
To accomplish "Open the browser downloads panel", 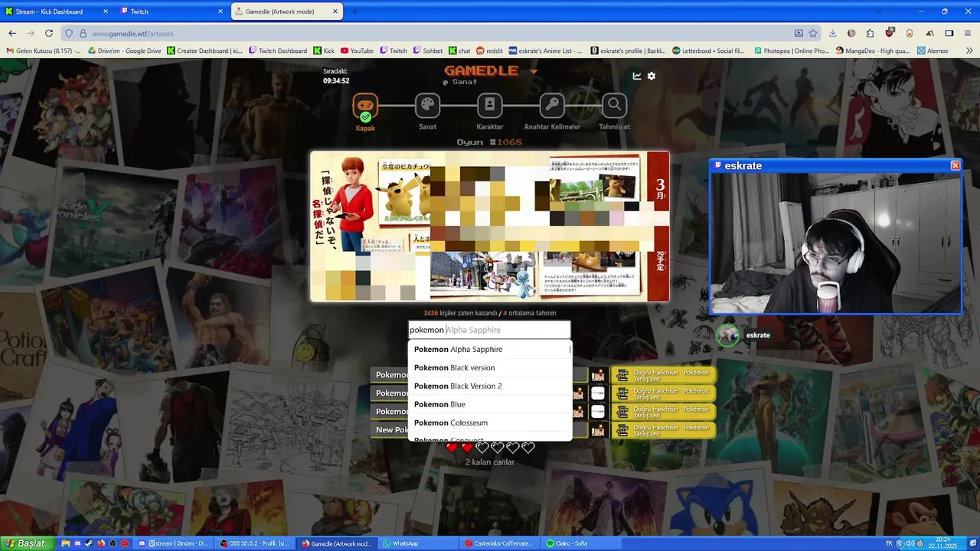I will point(833,33).
